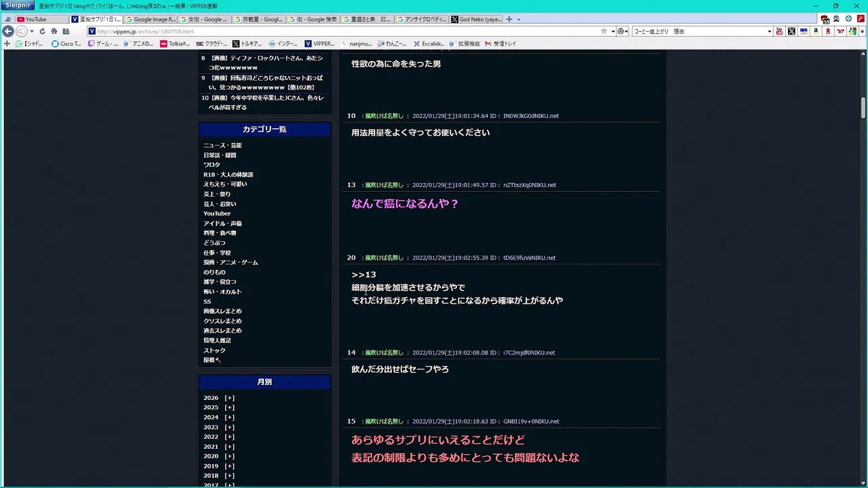Open the history dropdown next to forward arrow
This screenshot has width=868, height=488.
[x=32, y=31]
